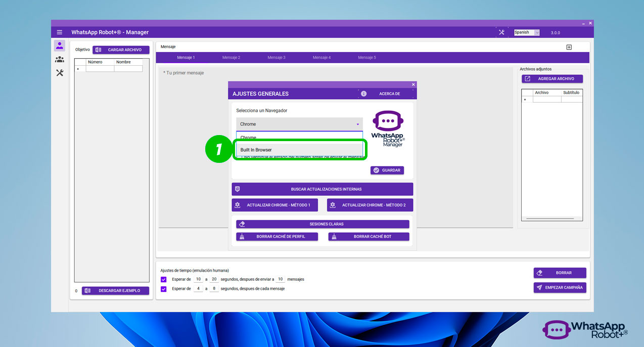Click the Borrar button beside time settings
Image resolution: width=644 pixels, height=347 pixels.
(560, 273)
